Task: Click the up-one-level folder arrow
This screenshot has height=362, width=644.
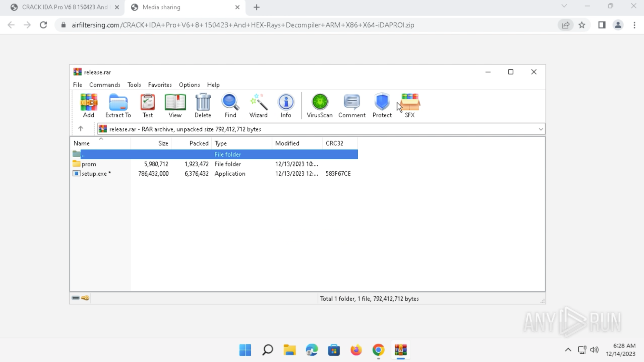Action: click(x=81, y=129)
